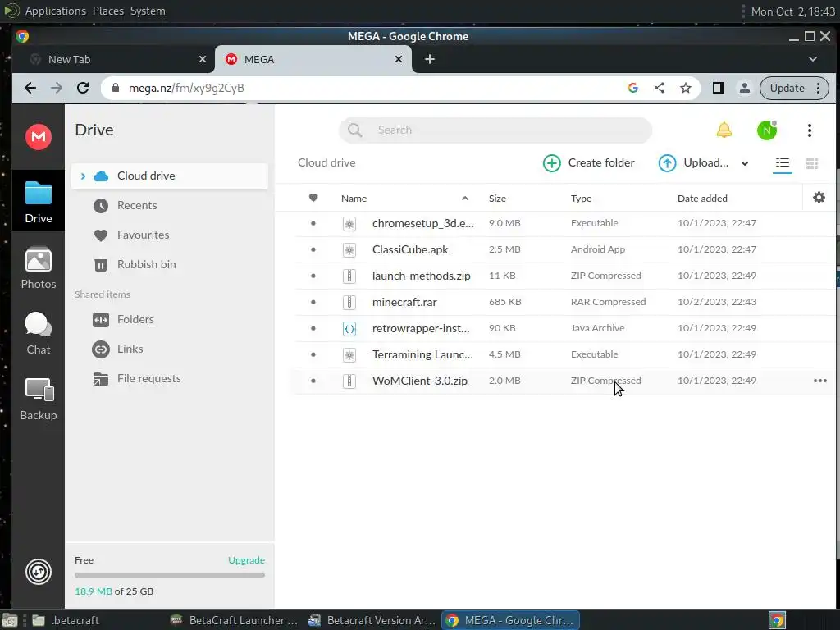Viewport: 840px width, 630px height.
Task: Switch to Betacraft Version Archive taskbar window
Action: 372,620
